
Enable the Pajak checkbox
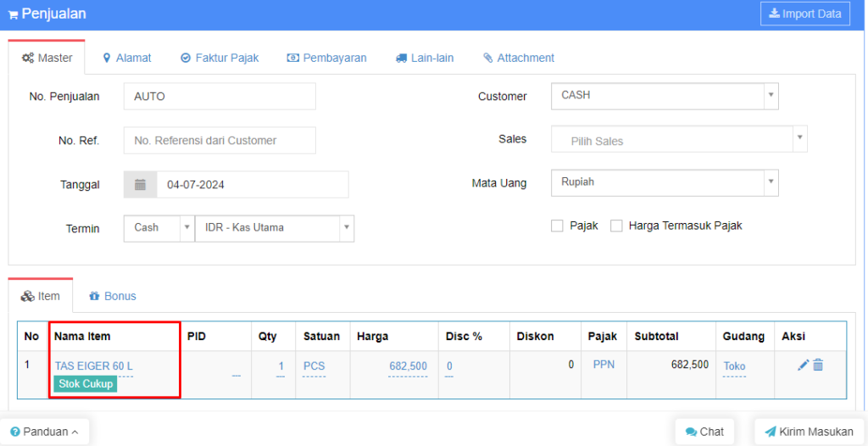click(557, 226)
